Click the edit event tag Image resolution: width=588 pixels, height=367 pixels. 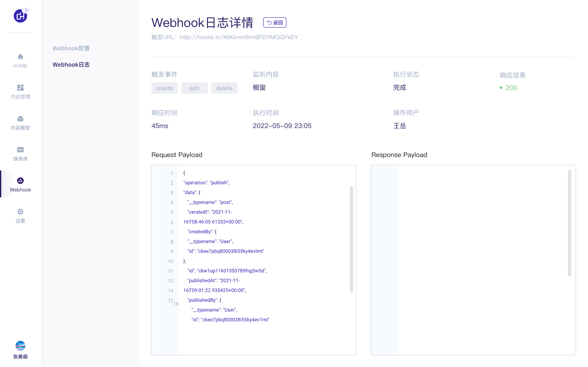pos(194,88)
